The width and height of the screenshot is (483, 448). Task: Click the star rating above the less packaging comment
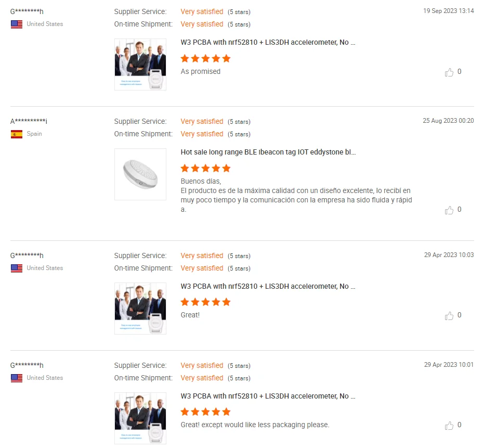205,412
